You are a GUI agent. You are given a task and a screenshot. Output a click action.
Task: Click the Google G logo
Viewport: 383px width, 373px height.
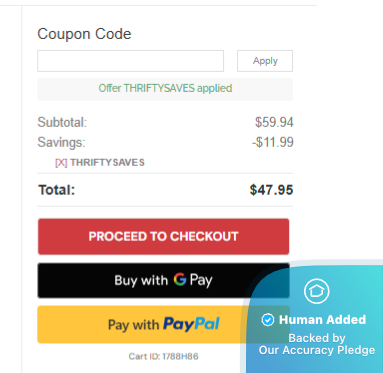180,279
